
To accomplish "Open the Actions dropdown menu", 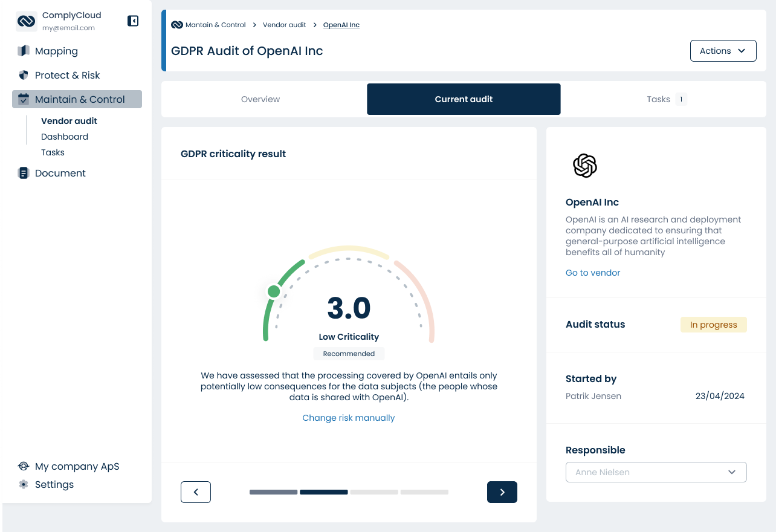I will pyautogui.click(x=723, y=51).
